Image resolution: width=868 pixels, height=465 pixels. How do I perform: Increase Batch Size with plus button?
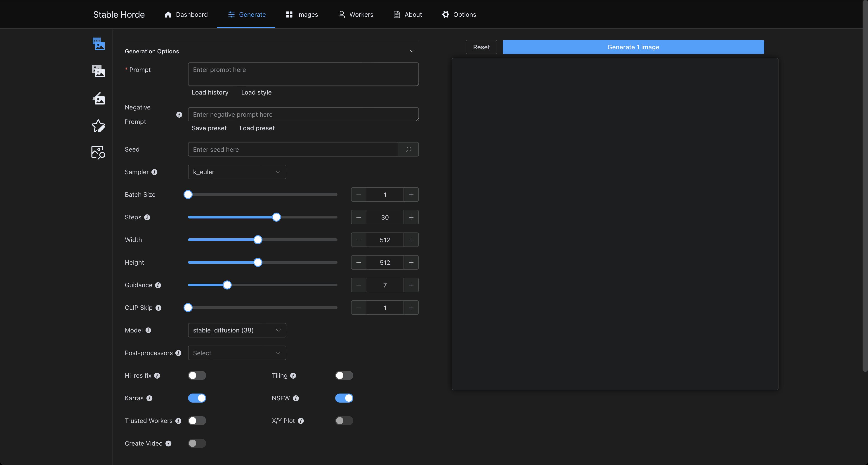[411, 195]
